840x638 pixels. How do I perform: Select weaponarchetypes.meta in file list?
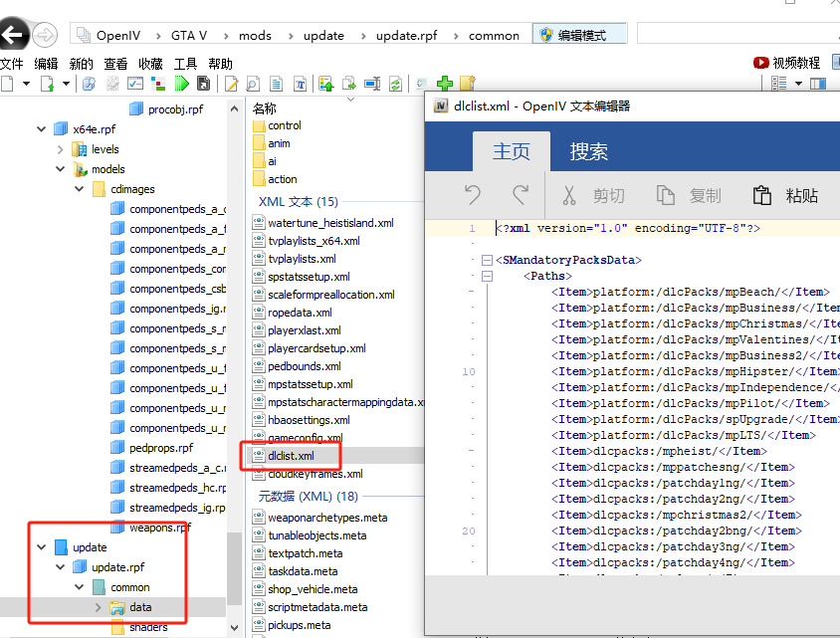327,518
